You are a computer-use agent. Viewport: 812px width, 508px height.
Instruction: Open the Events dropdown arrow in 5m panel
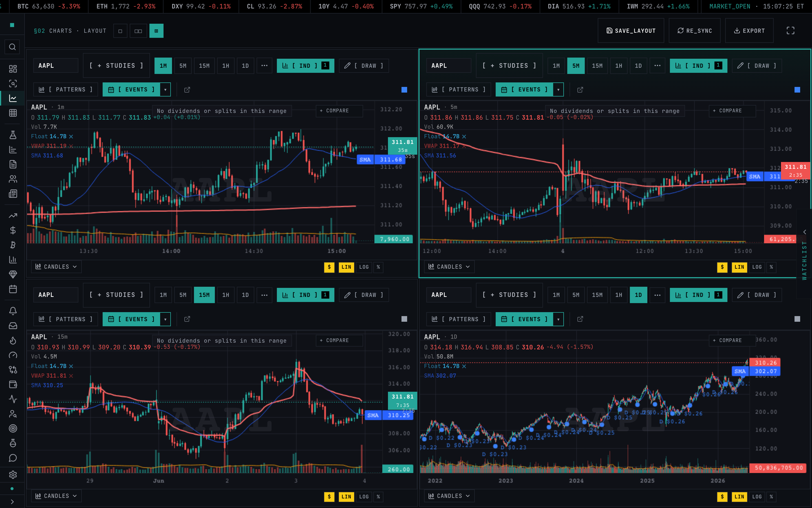pos(558,90)
